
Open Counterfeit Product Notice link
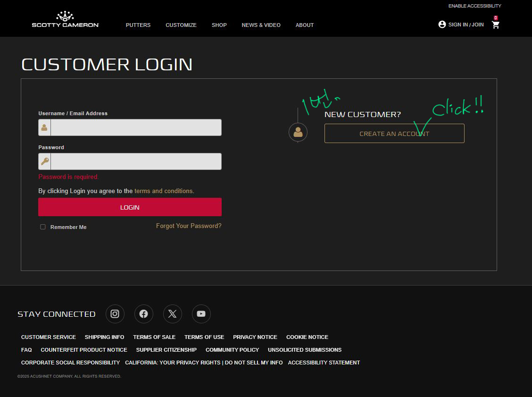(x=84, y=350)
